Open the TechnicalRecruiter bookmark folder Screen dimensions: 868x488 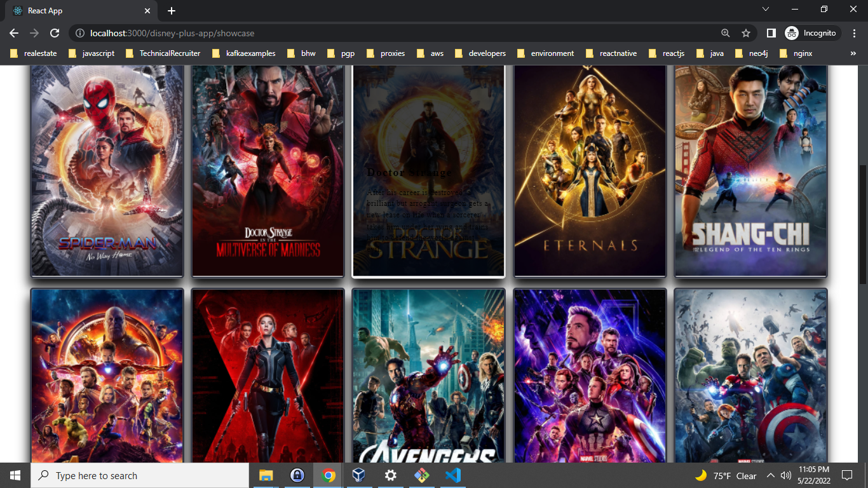click(163, 53)
